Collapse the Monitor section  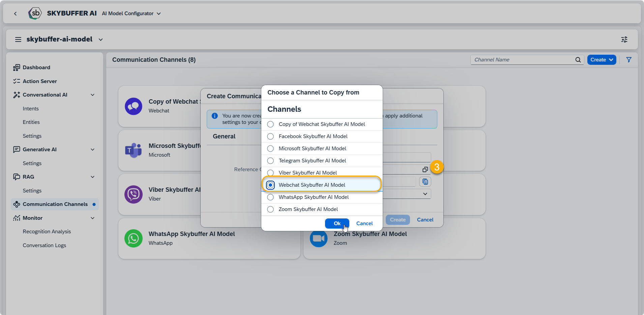(93, 218)
